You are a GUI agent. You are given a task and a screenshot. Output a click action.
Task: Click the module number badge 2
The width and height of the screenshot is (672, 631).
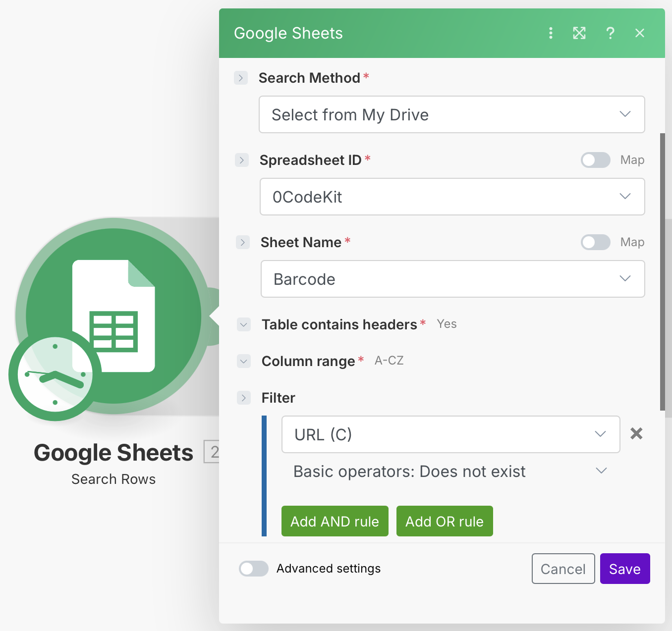(x=212, y=452)
